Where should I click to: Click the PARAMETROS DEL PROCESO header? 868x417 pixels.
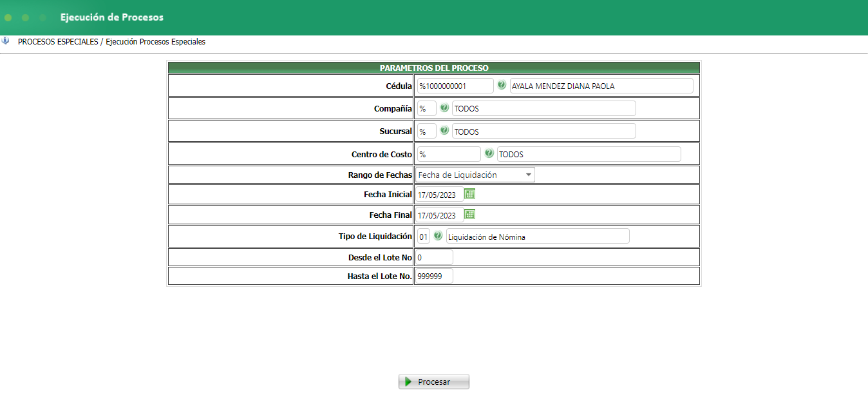[434, 68]
